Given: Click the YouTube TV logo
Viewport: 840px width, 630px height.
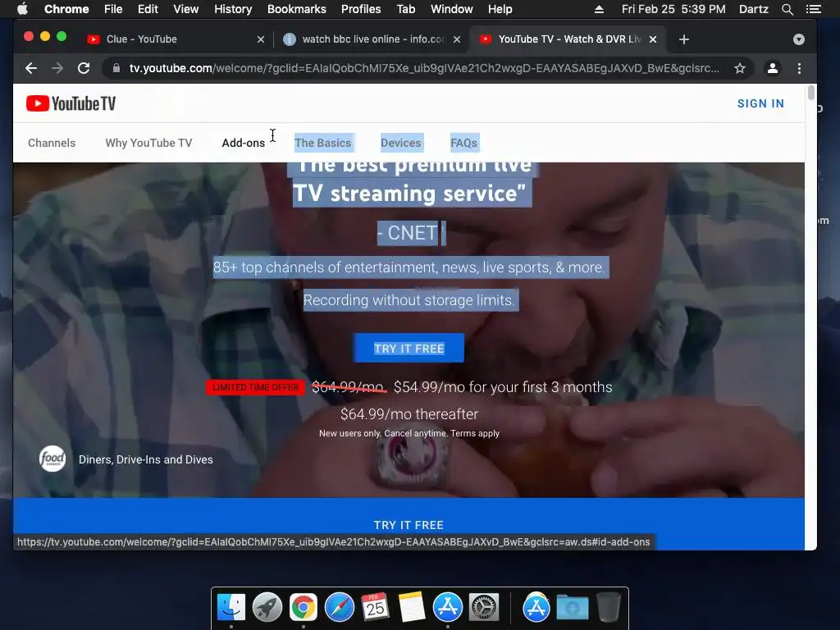Looking at the screenshot, I should pyautogui.click(x=71, y=103).
